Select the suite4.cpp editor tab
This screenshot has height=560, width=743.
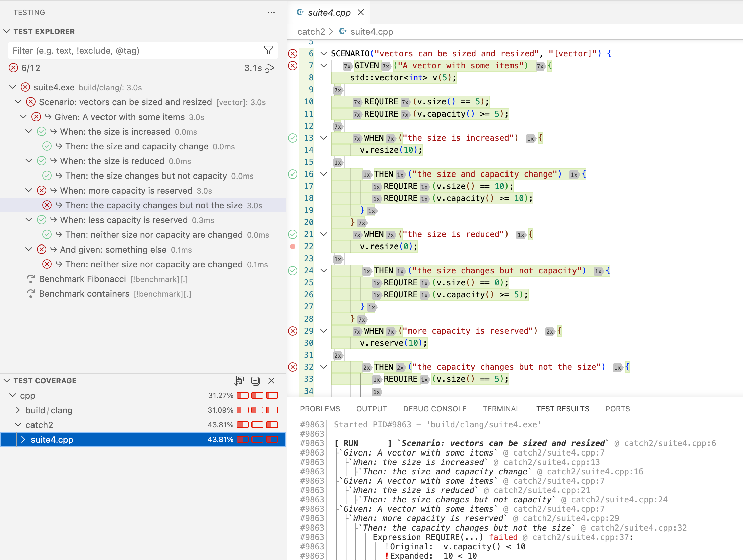[329, 12]
